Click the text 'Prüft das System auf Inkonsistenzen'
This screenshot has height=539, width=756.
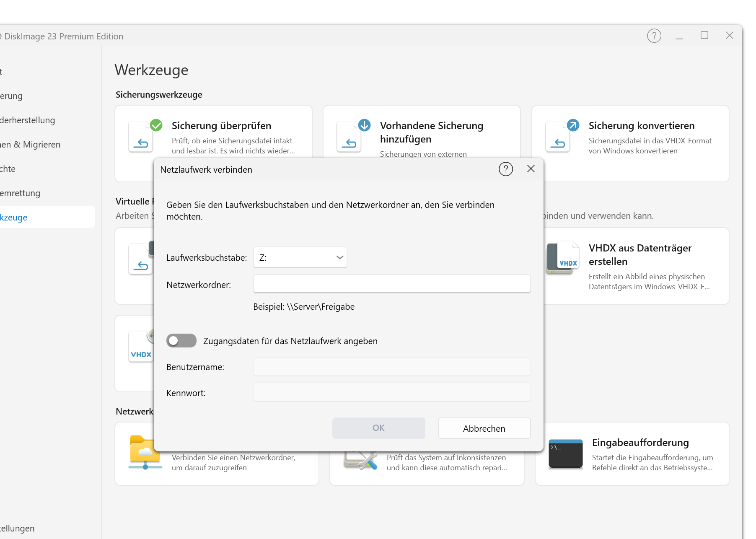[446, 458]
